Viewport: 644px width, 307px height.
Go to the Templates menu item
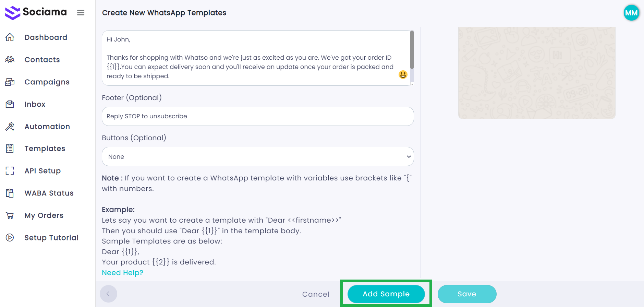coord(45,149)
